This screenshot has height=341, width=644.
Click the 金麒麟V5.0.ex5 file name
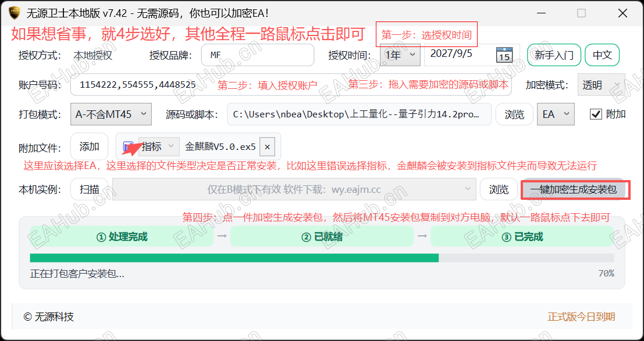[220, 146]
